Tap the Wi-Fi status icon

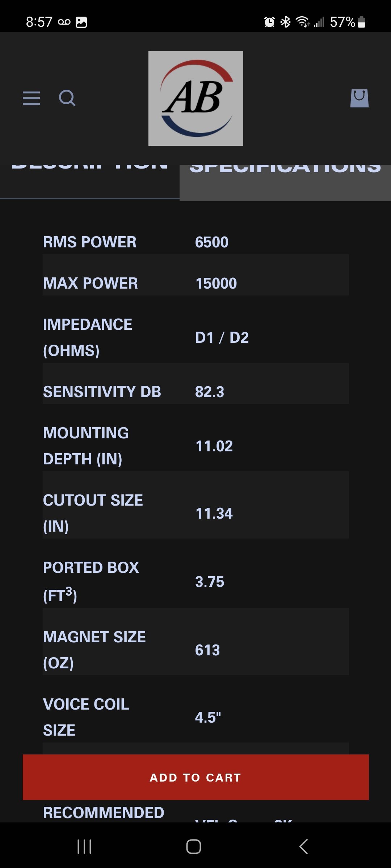tap(302, 22)
